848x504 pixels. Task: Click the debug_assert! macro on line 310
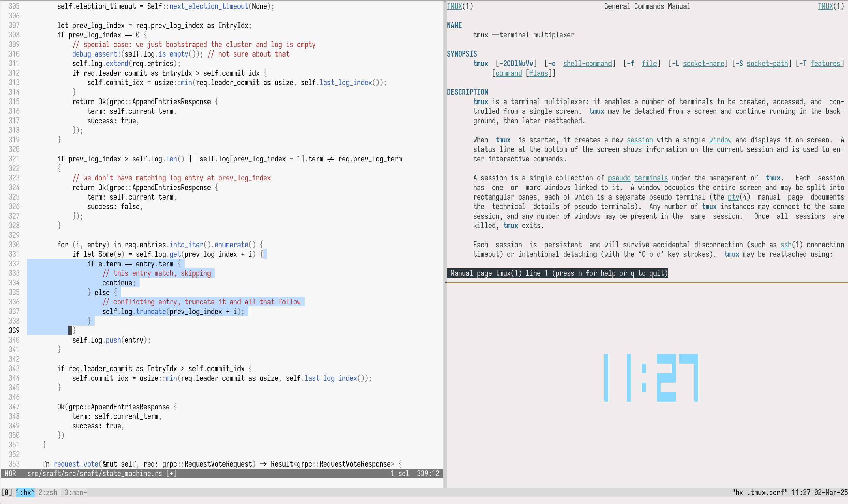point(96,54)
